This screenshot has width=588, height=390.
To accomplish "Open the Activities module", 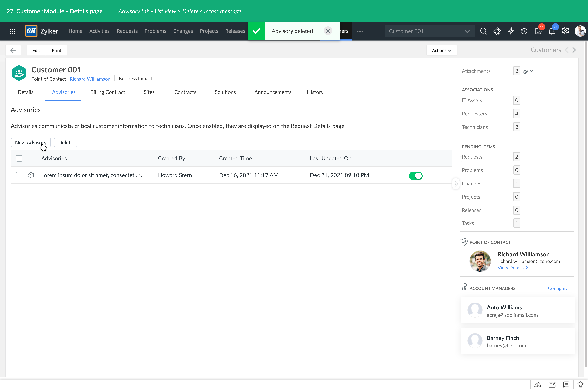I will pos(99,31).
